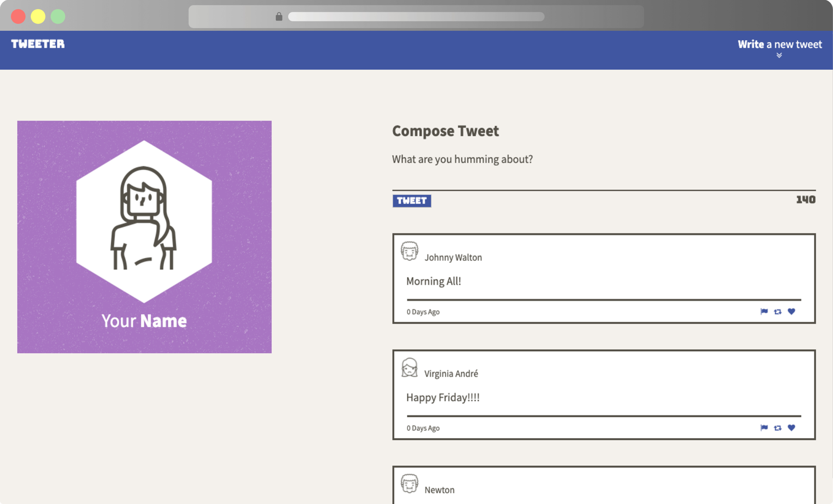The image size is (833, 504).
Task: Click the flag icon on Johnny Walton's tweet
Action: click(x=764, y=311)
